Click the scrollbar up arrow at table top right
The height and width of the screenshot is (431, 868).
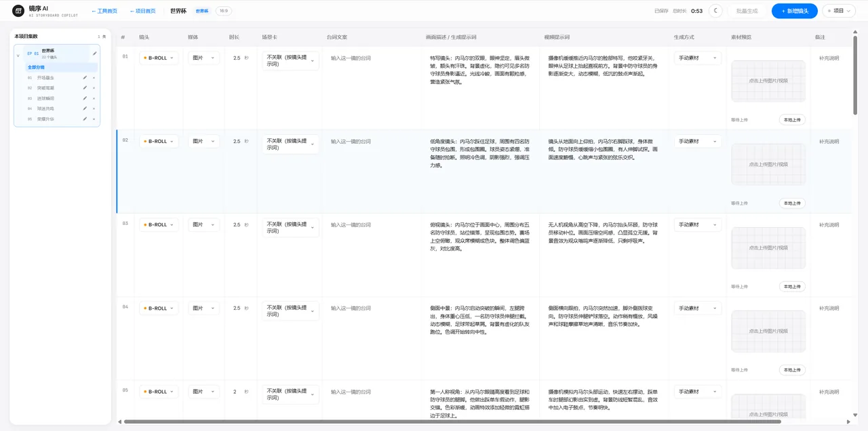(855, 33)
